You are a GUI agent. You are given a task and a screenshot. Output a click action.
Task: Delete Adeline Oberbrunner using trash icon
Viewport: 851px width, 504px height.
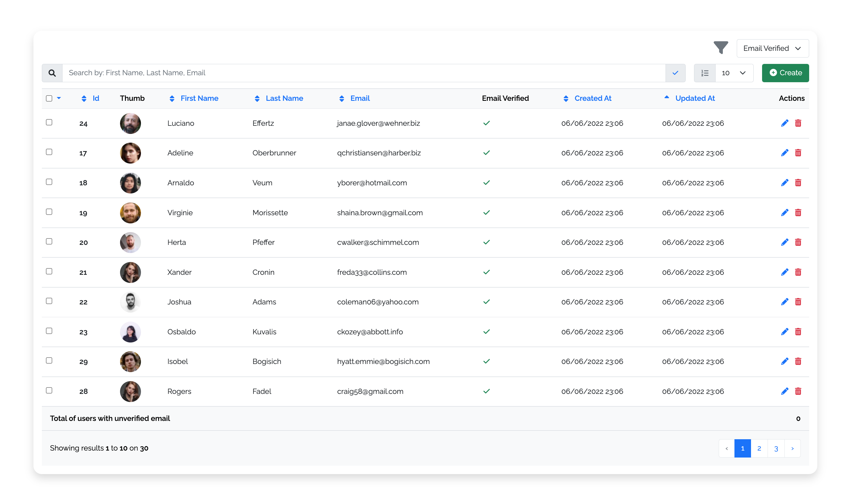point(798,153)
